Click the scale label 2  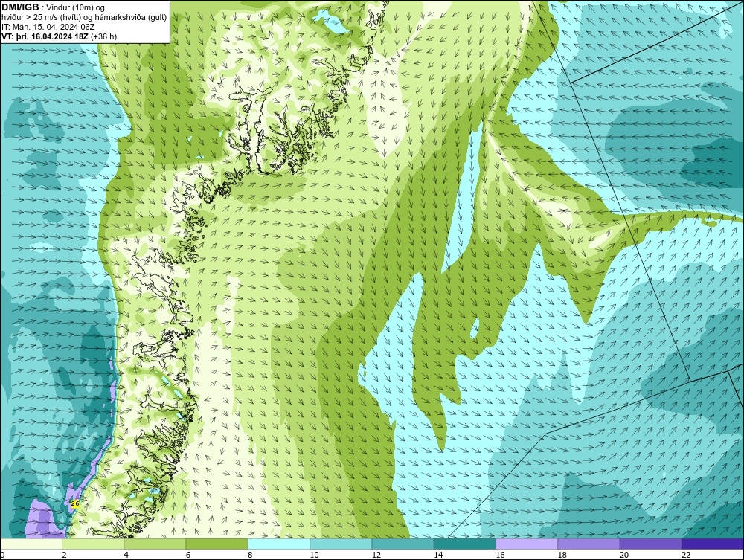64,555
